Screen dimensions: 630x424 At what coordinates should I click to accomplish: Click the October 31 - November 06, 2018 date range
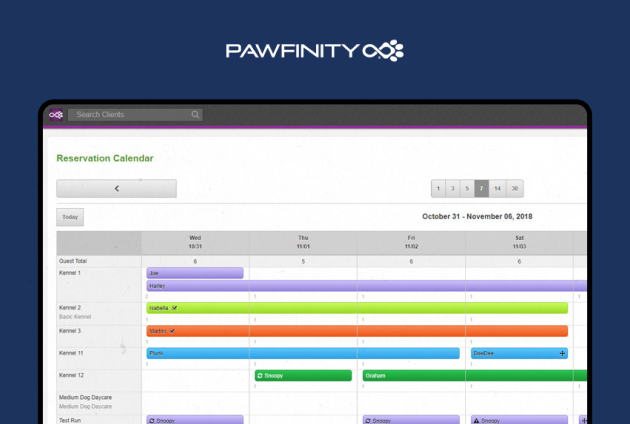(x=477, y=217)
